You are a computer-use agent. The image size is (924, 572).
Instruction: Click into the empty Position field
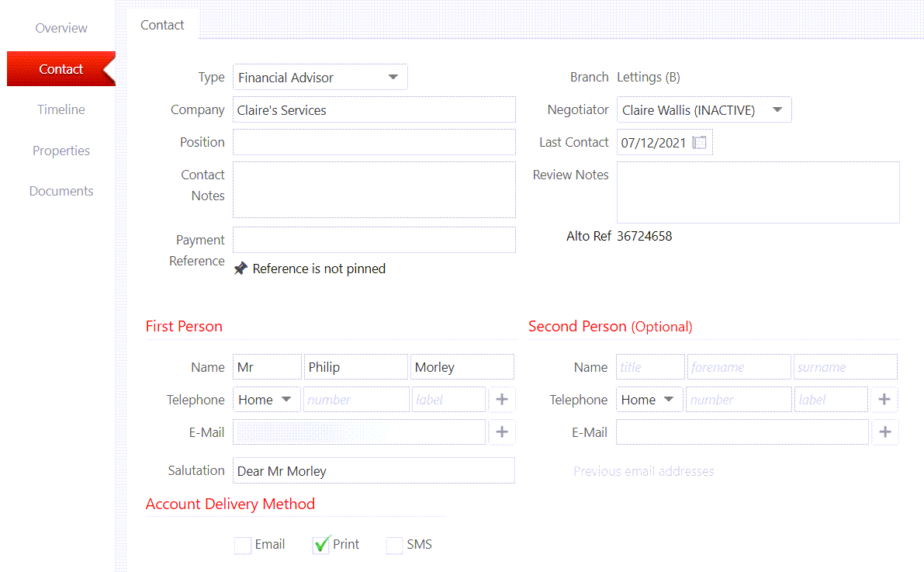[374, 142]
